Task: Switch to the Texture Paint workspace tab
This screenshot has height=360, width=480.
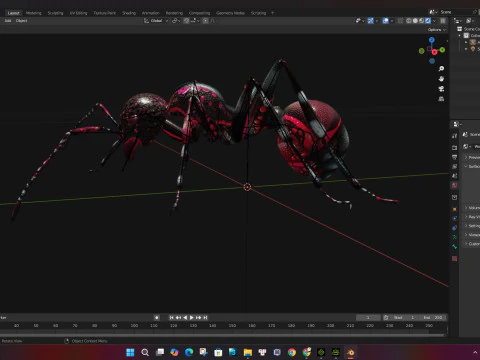Action: click(104, 13)
